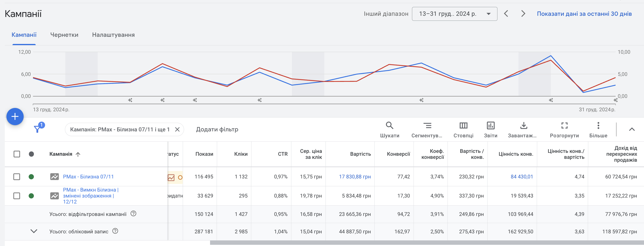Click the blue plus new campaign button
This screenshot has width=644, height=246.
pyautogui.click(x=15, y=116)
